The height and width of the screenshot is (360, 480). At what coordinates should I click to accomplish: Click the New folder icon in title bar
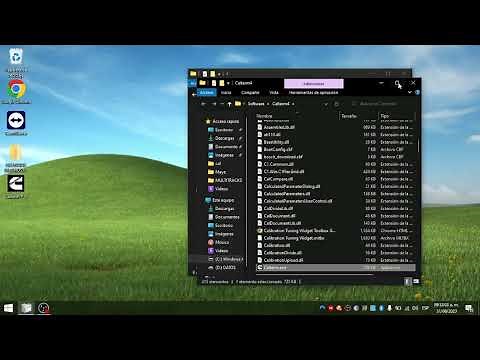[222, 83]
